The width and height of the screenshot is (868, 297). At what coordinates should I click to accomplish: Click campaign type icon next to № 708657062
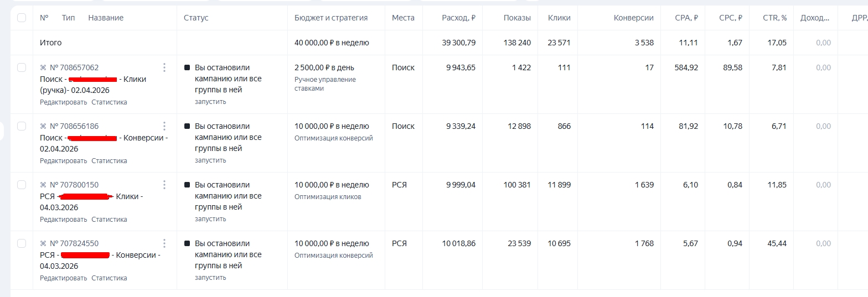click(43, 67)
